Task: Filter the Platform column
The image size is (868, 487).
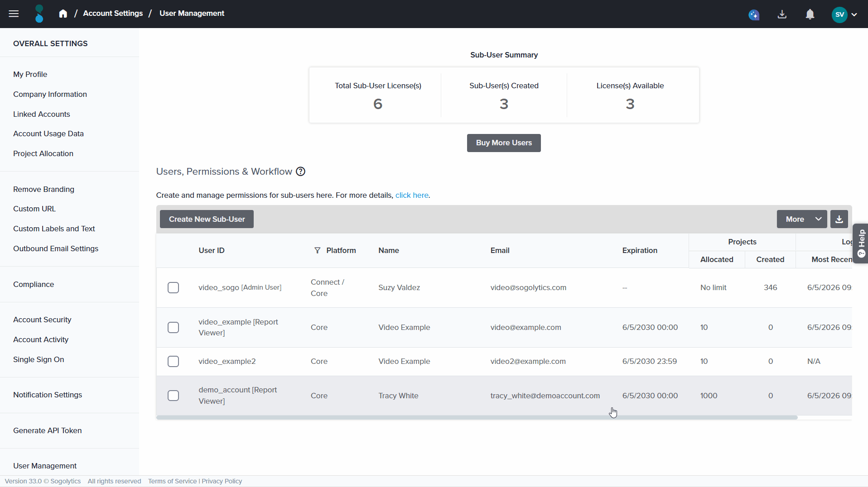Action: tap(317, 250)
